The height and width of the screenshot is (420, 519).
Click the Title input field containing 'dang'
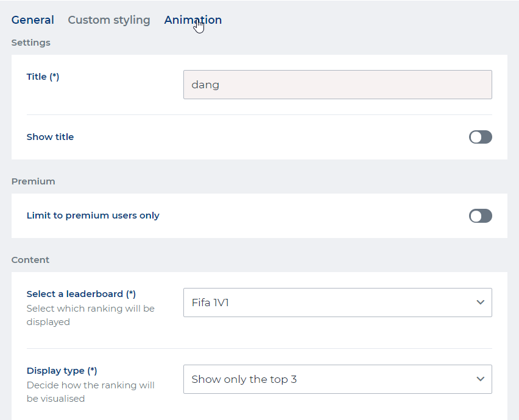tap(337, 85)
